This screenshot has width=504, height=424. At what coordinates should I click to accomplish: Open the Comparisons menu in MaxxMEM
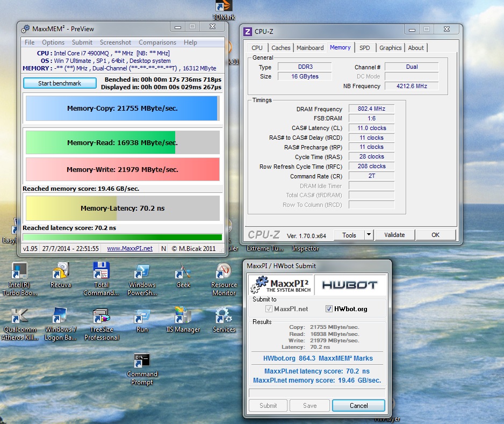pos(157,42)
